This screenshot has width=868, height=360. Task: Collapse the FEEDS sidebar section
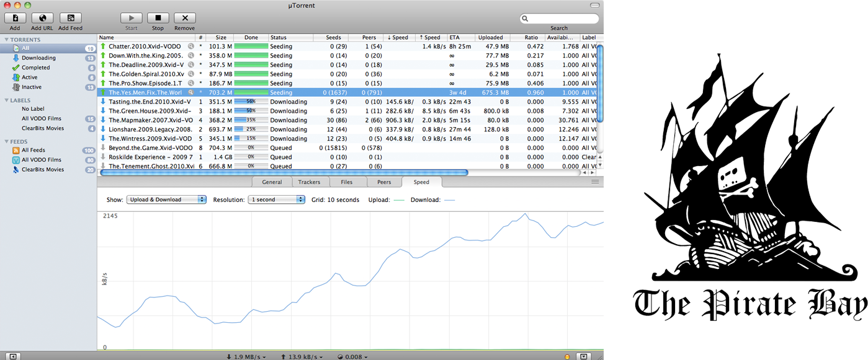click(6, 141)
